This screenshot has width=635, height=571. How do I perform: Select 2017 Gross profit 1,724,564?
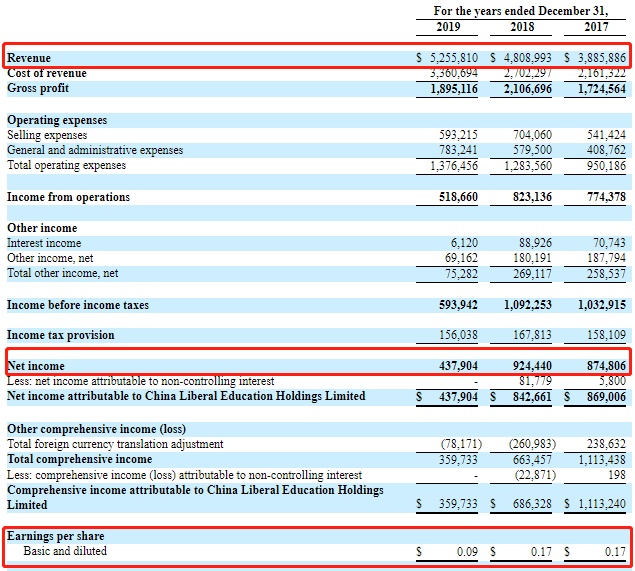(602, 89)
